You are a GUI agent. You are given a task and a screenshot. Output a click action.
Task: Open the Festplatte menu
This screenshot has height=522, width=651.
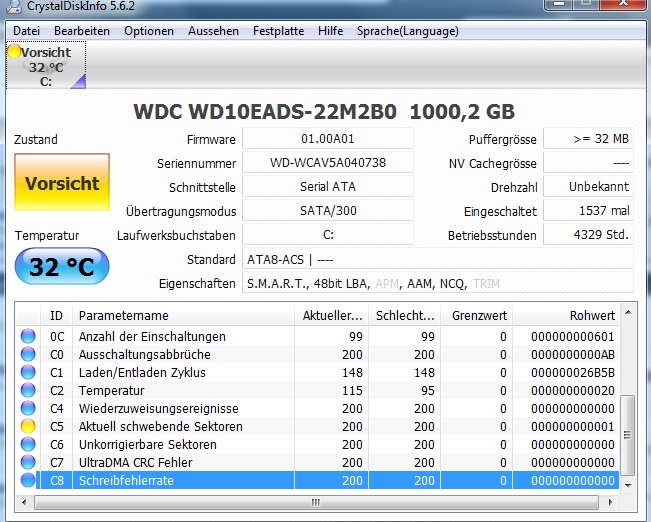(279, 31)
